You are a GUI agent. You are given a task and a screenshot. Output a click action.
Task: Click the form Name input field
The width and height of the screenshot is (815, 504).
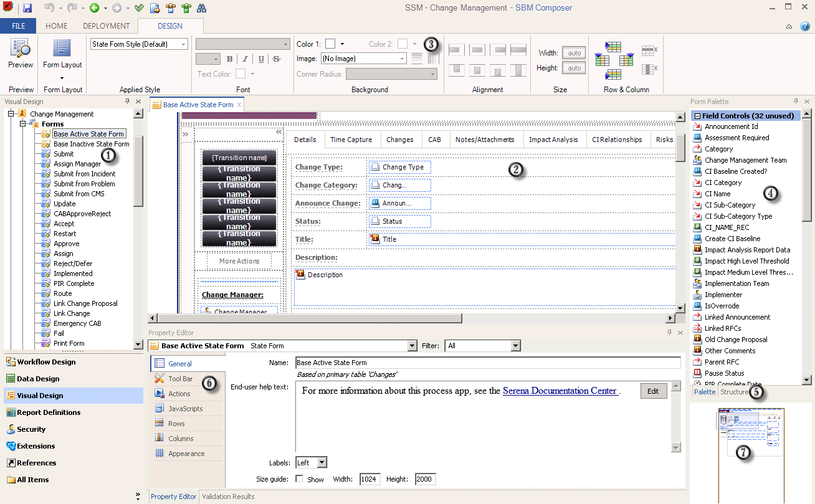click(487, 363)
